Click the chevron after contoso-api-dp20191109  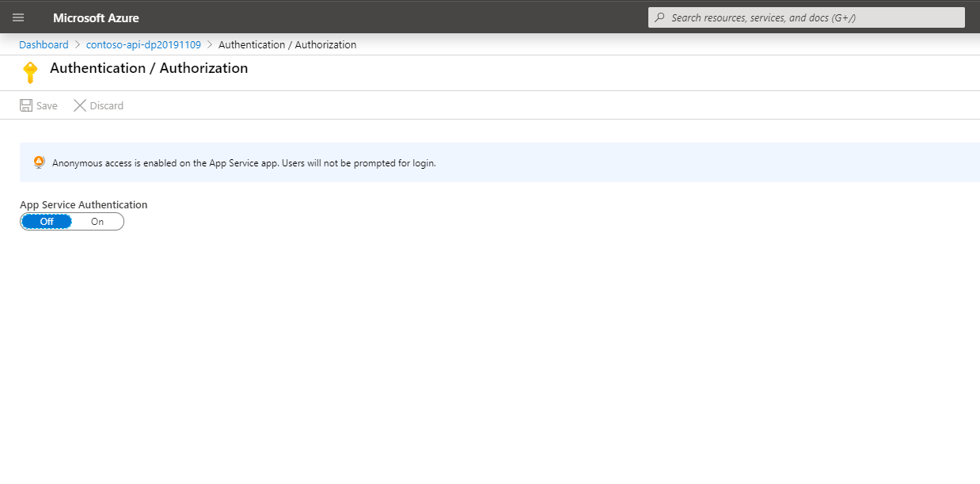208,44
